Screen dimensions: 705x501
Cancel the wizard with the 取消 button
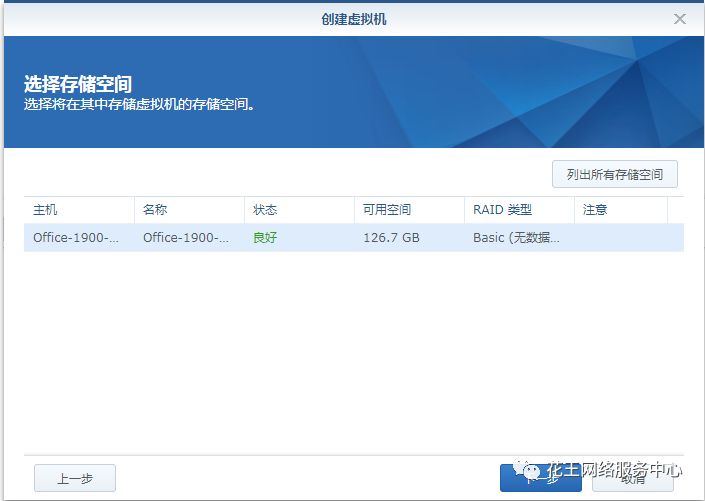(633, 478)
